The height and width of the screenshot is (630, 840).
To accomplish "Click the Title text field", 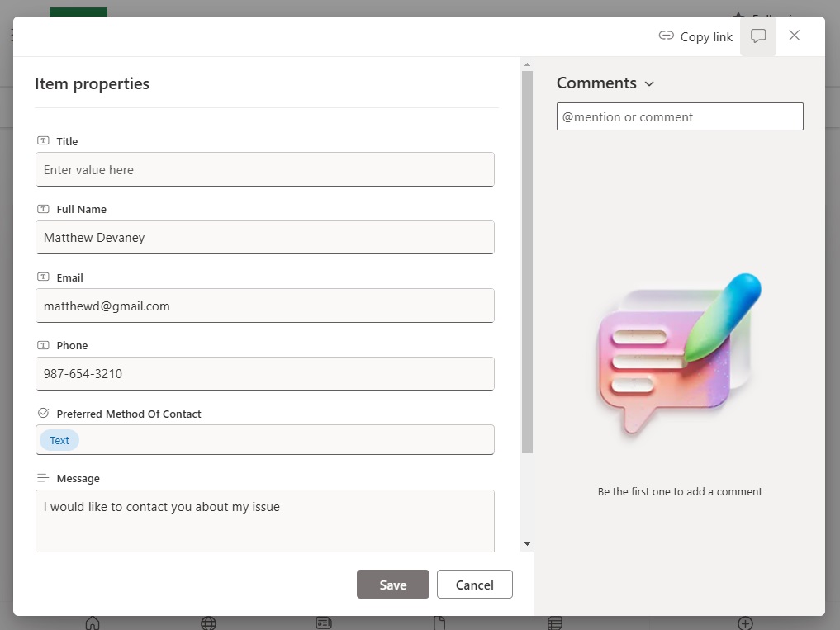I will tap(264, 169).
